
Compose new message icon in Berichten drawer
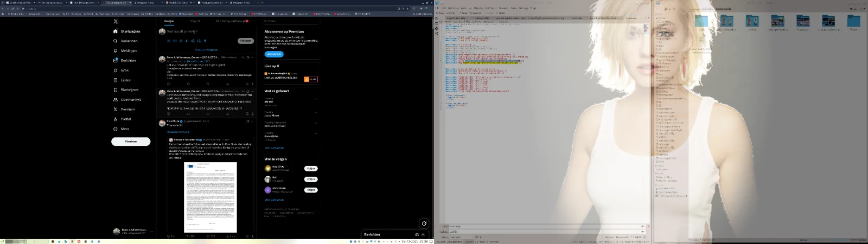(417, 235)
